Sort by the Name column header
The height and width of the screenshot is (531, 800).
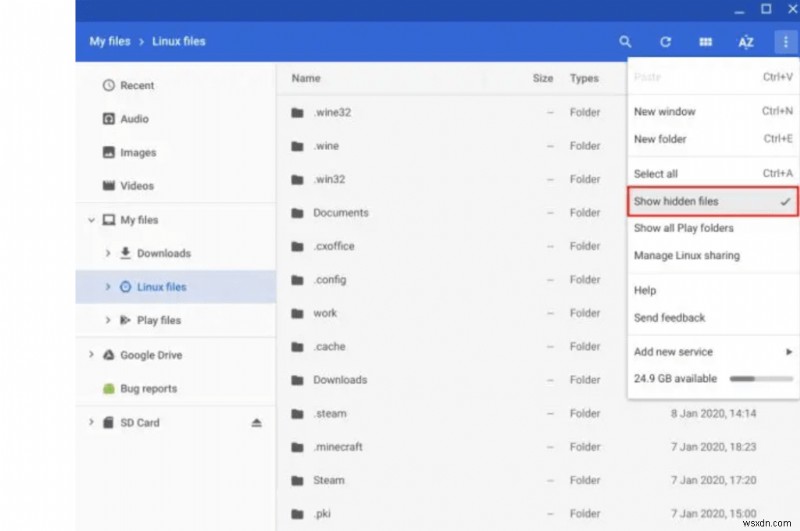coord(306,78)
